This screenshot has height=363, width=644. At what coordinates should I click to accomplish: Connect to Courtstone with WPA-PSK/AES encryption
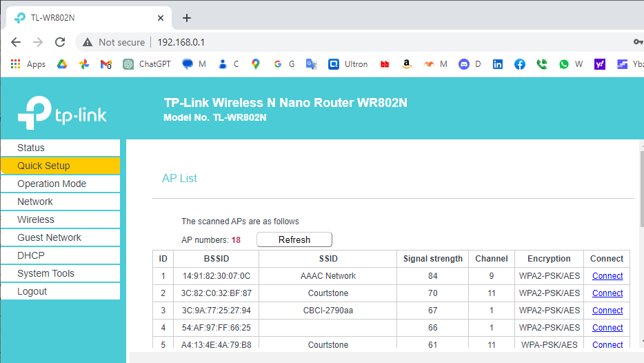pyautogui.click(x=607, y=344)
